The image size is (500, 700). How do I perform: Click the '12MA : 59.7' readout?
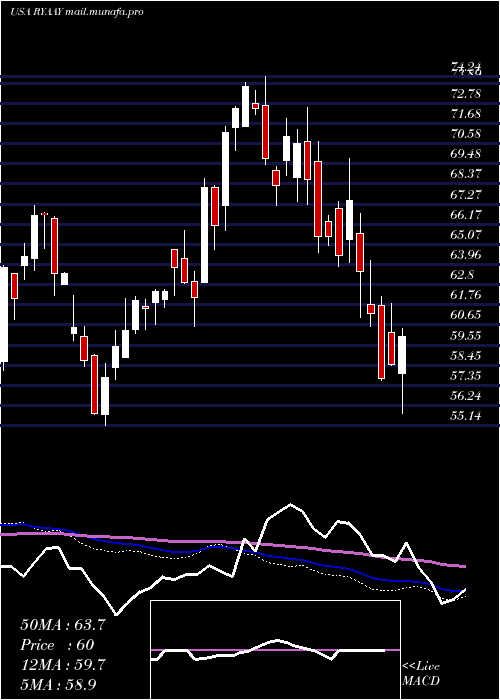point(63,665)
